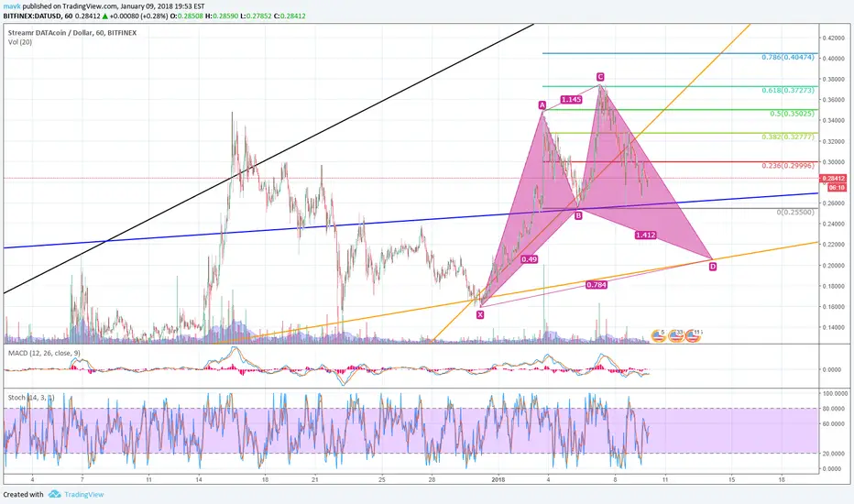Click the 0.786(0.40474) Fibonacci level label

click(x=787, y=57)
